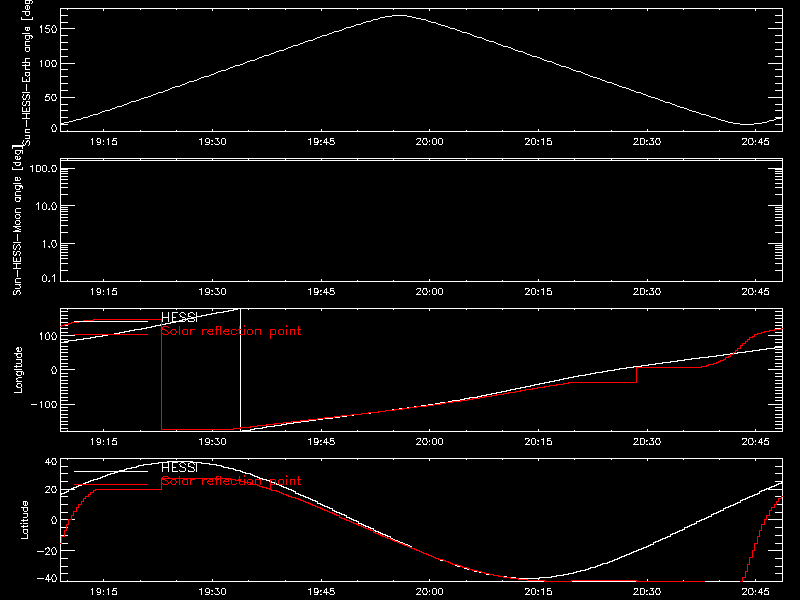The height and width of the screenshot is (600, 800).
Task: Click the 1.0 tick on Moon angle axis
Action: (49, 244)
